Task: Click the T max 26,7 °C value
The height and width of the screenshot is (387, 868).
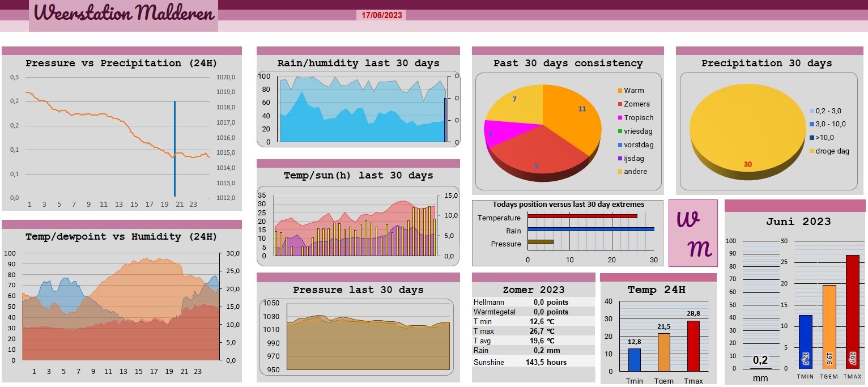Action: click(544, 331)
